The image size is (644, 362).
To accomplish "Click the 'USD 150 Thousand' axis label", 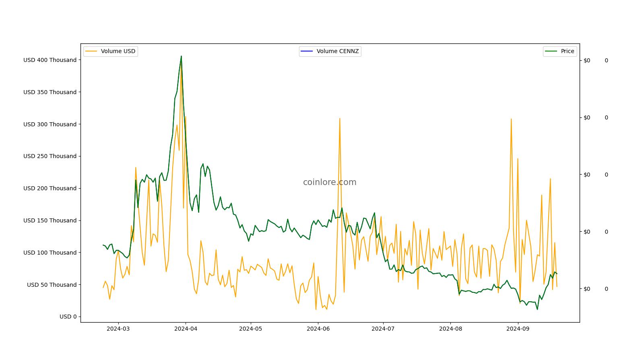I will (50, 220).
